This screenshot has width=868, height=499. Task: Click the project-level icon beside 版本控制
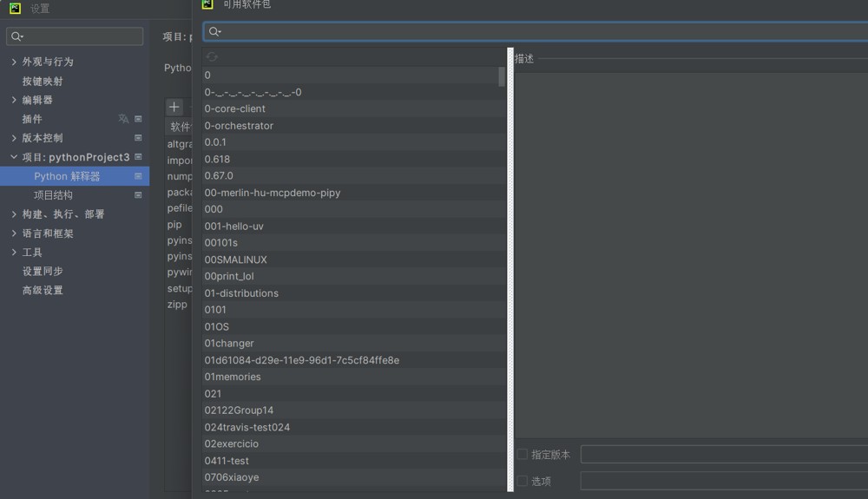pos(138,138)
